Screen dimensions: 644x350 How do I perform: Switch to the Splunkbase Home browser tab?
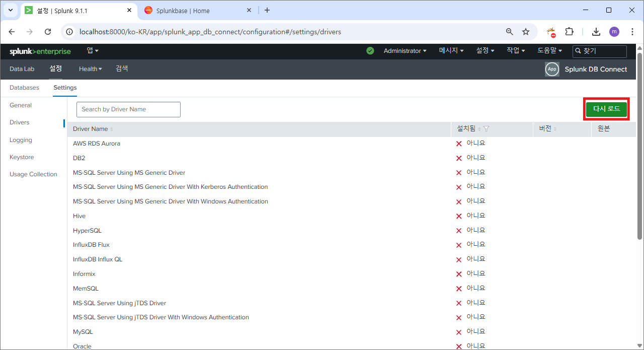199,11
